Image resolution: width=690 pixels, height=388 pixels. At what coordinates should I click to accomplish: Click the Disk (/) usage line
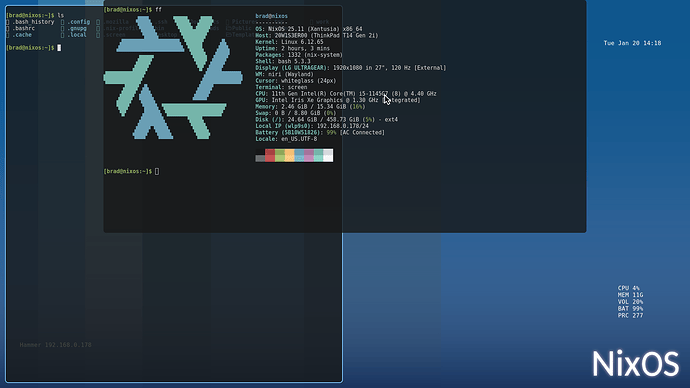click(327, 120)
